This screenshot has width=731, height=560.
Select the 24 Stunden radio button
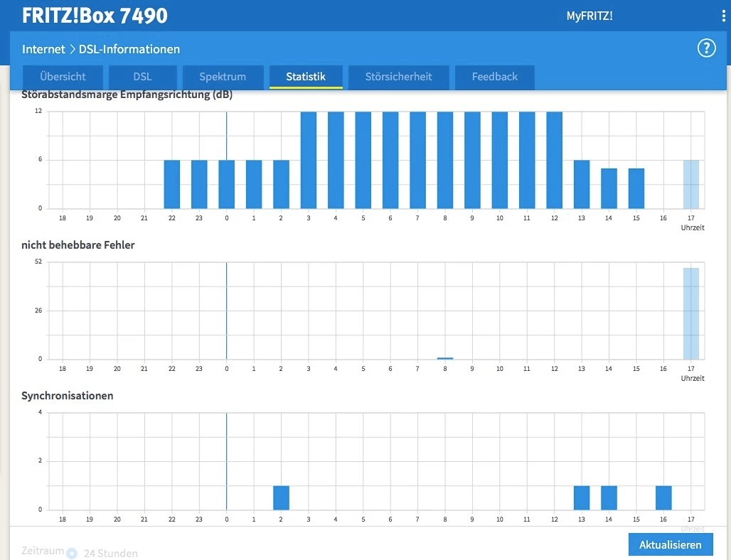coord(72,553)
